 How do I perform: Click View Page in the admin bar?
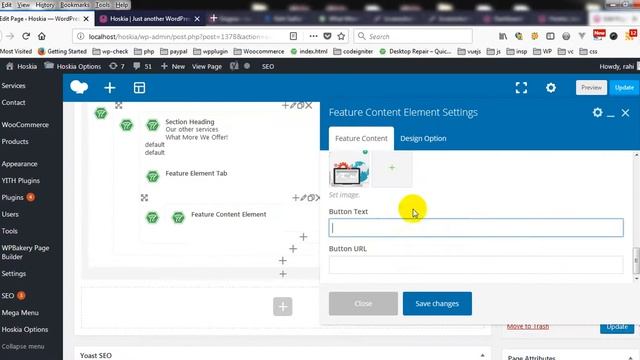(x=207, y=66)
